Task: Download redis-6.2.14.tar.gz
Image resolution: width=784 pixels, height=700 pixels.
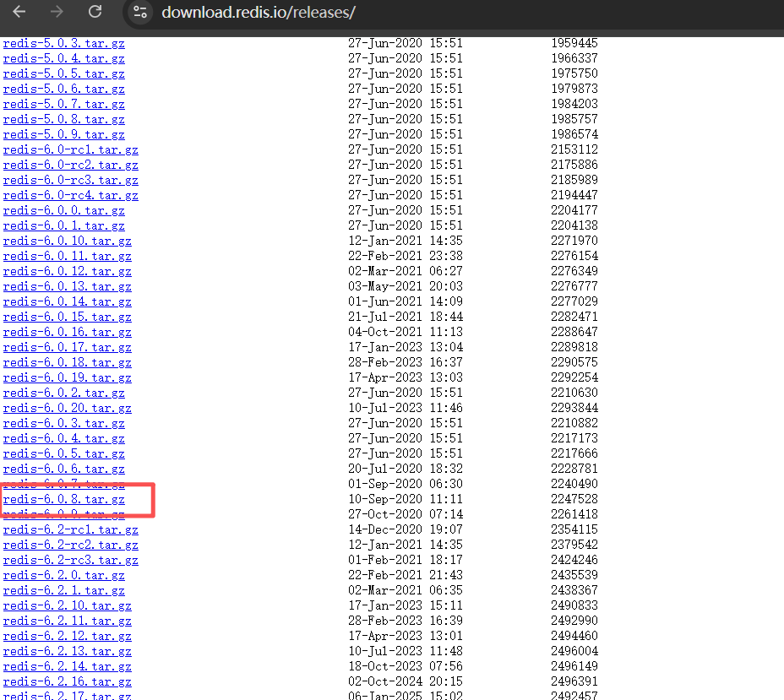Action: (x=68, y=666)
